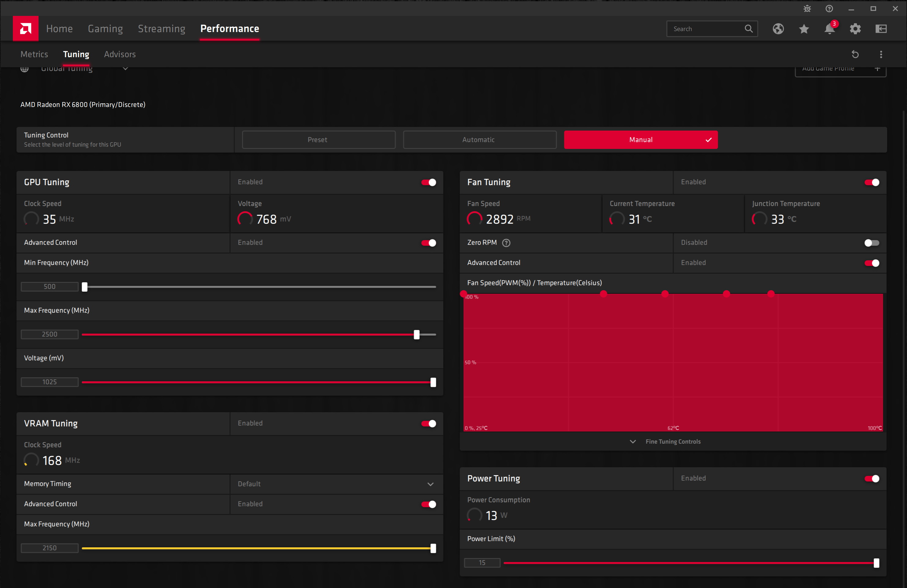Toggle VRAM Advanced Control switch
The image size is (907, 588).
click(429, 504)
